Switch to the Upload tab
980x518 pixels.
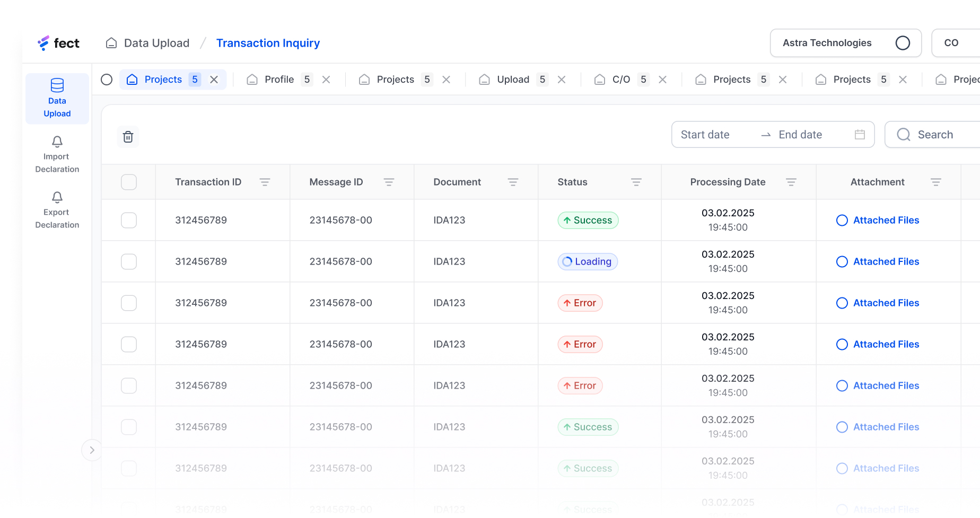pyautogui.click(x=512, y=80)
